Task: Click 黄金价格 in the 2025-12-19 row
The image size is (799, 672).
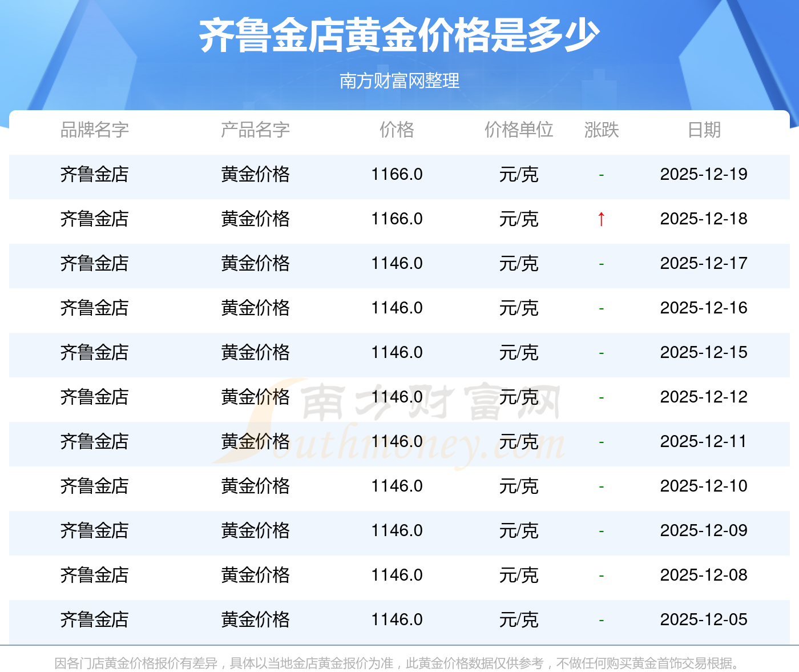Action: click(256, 174)
